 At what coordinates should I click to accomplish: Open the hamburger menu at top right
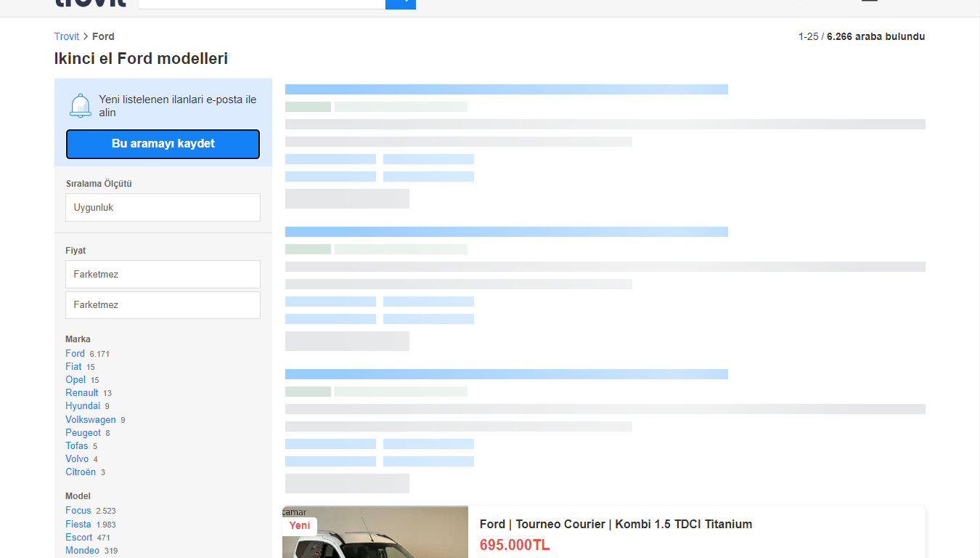pos(869,2)
